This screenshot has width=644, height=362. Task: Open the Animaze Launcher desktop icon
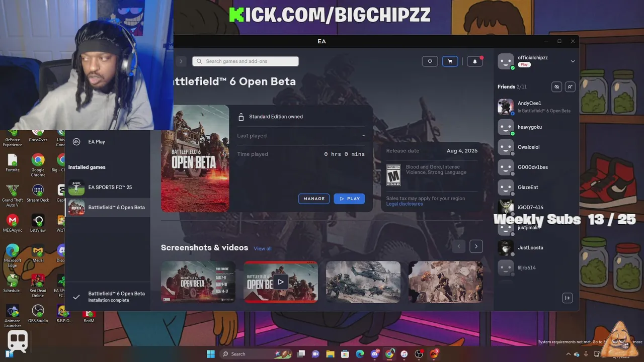point(12,316)
